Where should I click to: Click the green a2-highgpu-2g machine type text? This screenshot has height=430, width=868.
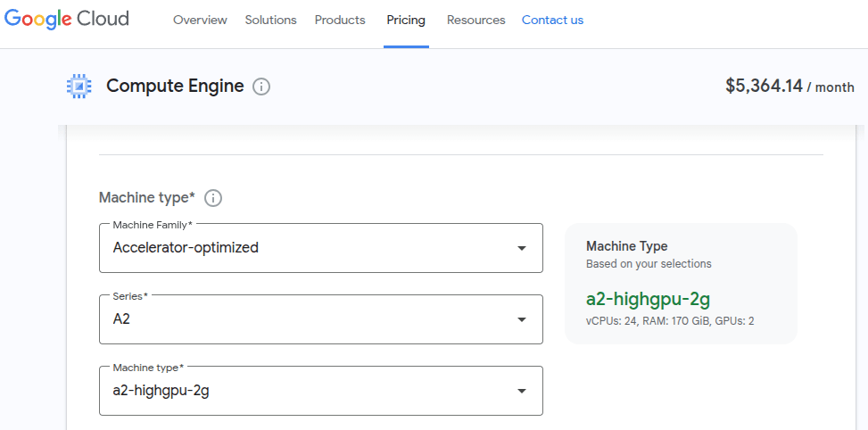click(649, 299)
